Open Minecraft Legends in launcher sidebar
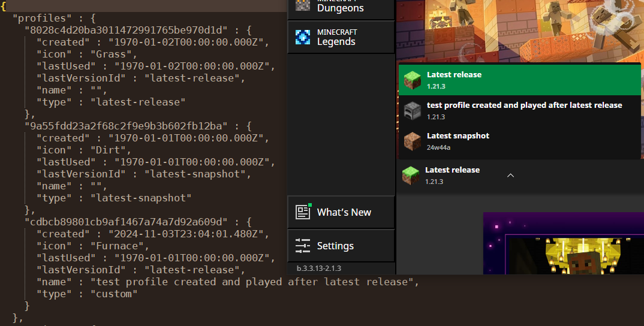644x326 pixels. [341, 37]
